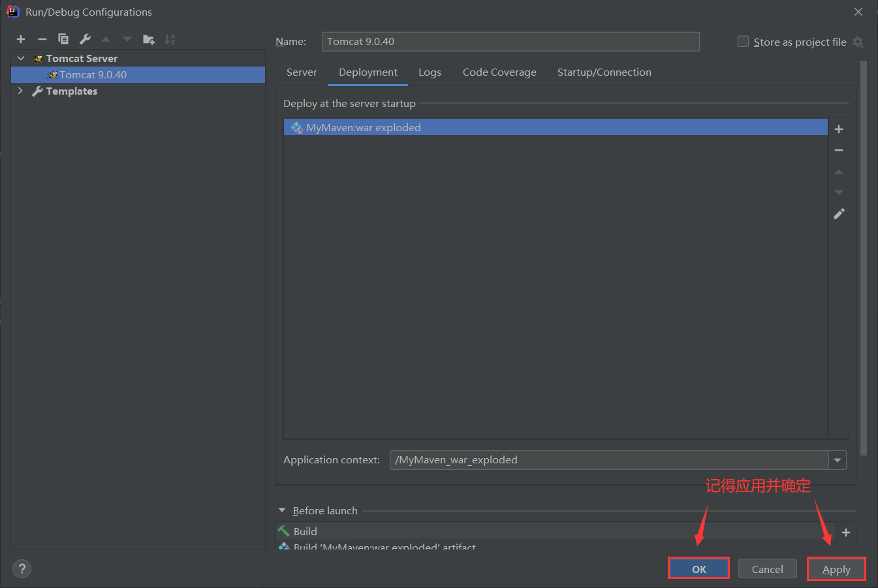This screenshot has width=878, height=588.
Task: Open help with question mark button
Action: pos(22,568)
